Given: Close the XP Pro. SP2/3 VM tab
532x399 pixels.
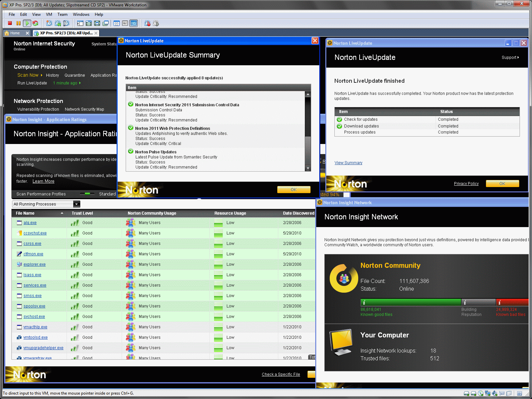Looking at the screenshot, I should coord(96,33).
